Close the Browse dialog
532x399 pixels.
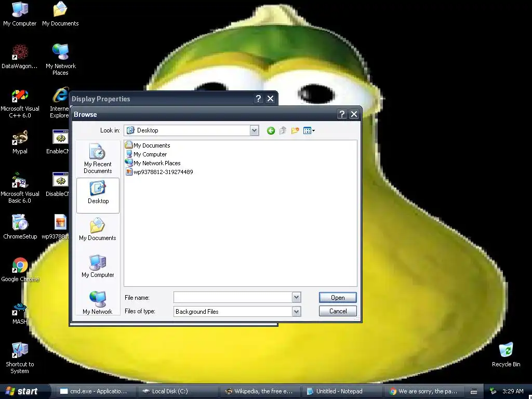(x=354, y=114)
